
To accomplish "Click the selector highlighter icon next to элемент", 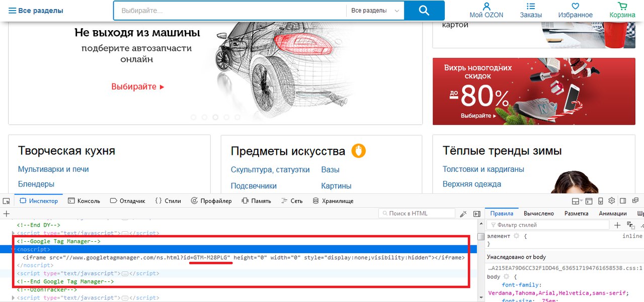I will [x=516, y=236].
